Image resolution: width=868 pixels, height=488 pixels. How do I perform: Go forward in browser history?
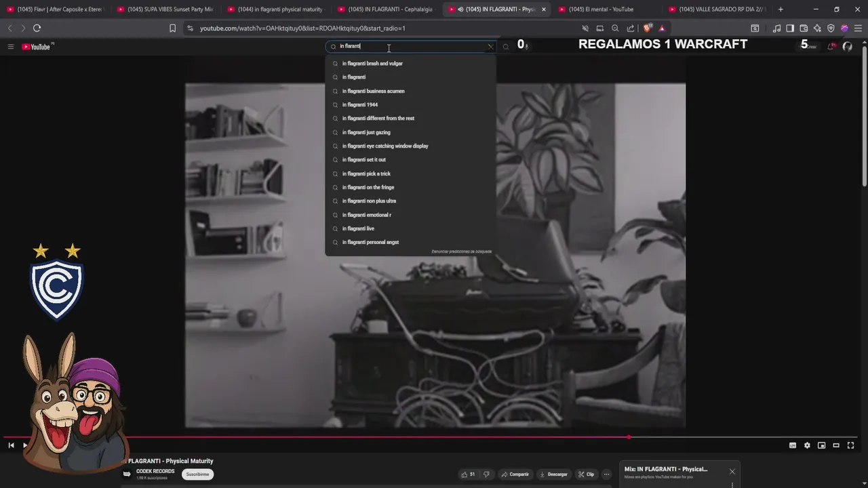pos(22,28)
